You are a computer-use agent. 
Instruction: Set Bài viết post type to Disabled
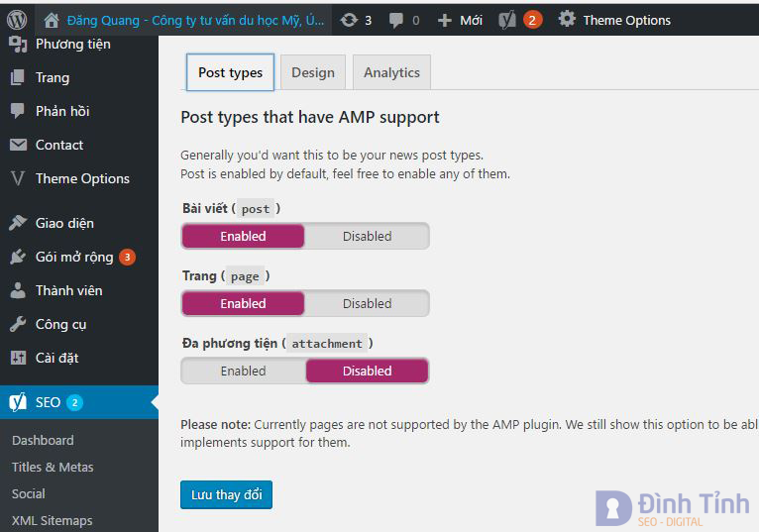(x=367, y=236)
